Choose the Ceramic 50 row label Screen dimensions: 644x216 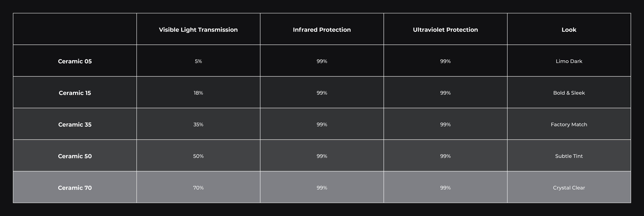(x=75, y=156)
